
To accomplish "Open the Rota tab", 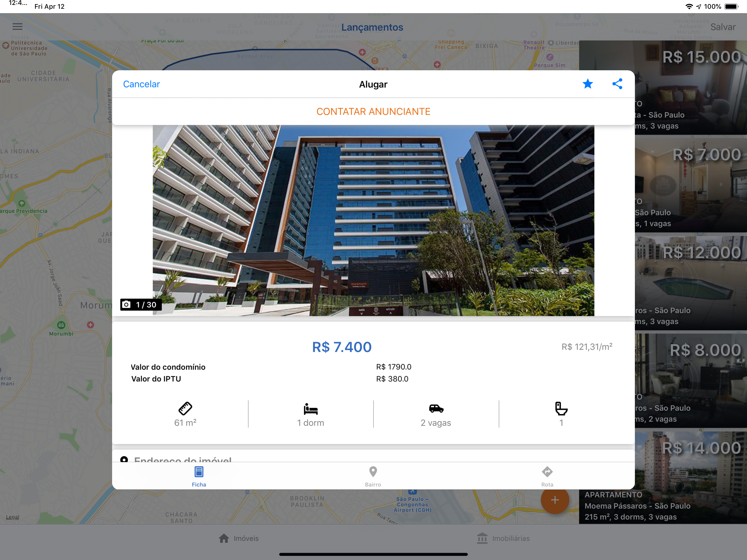I will coord(547,476).
